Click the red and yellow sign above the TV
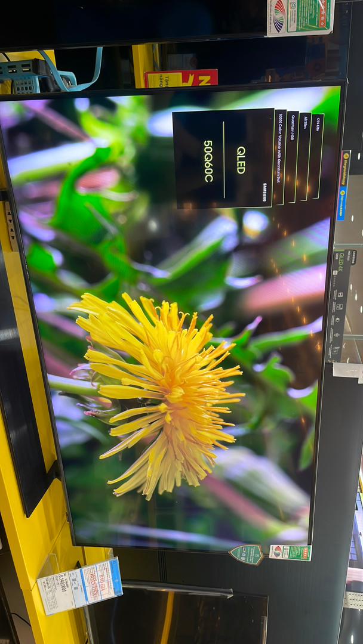 click(181, 78)
